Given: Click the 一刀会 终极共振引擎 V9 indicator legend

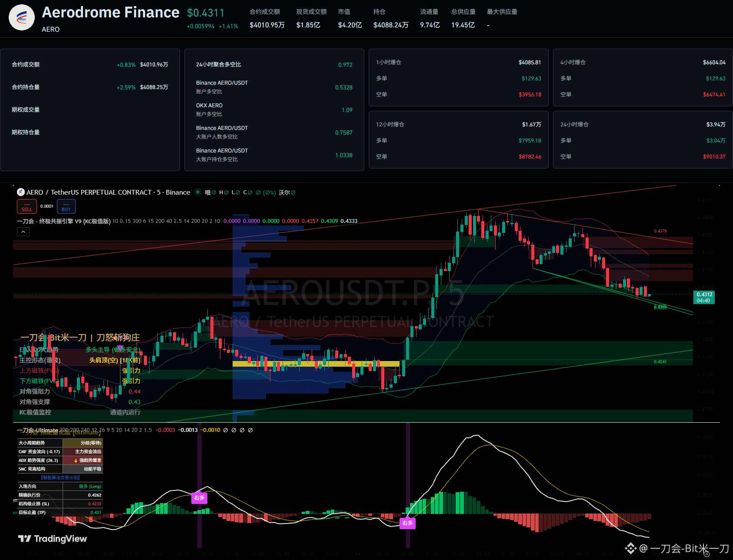Looking at the screenshot, I should [x=64, y=221].
